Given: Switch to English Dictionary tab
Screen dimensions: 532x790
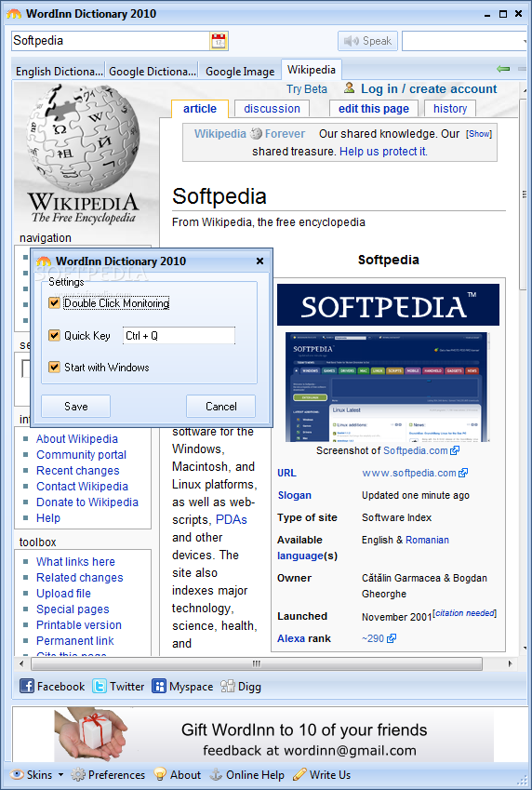Looking at the screenshot, I should [x=59, y=71].
